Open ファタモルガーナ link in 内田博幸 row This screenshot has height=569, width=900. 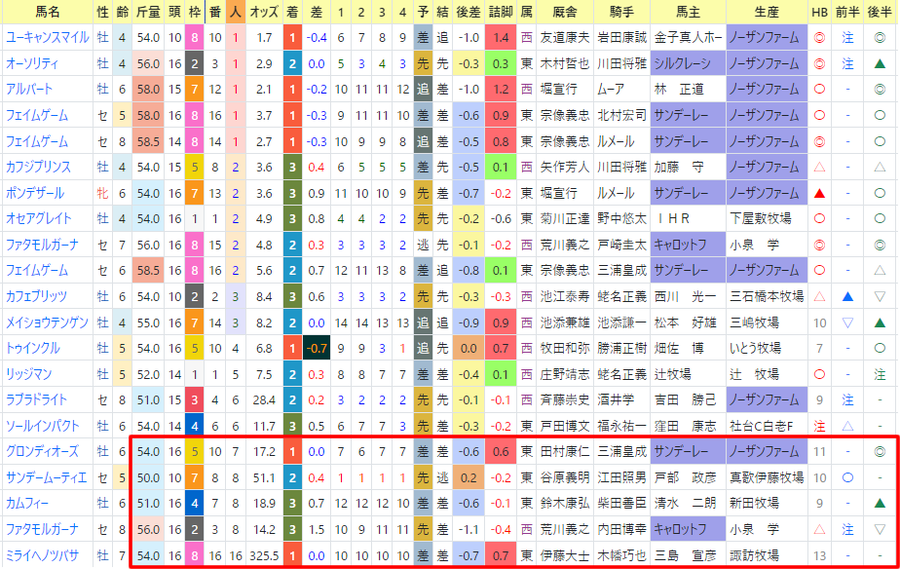point(42,529)
